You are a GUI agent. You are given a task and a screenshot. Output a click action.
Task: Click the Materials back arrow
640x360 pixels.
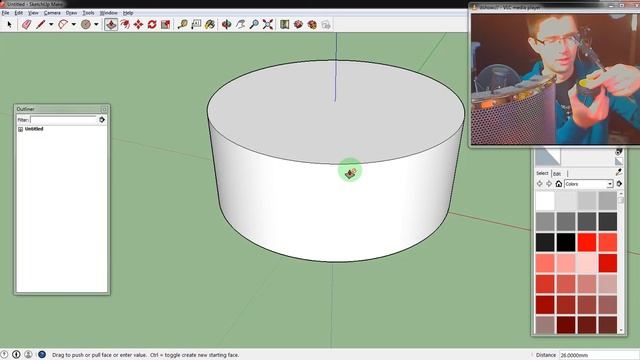click(x=540, y=184)
